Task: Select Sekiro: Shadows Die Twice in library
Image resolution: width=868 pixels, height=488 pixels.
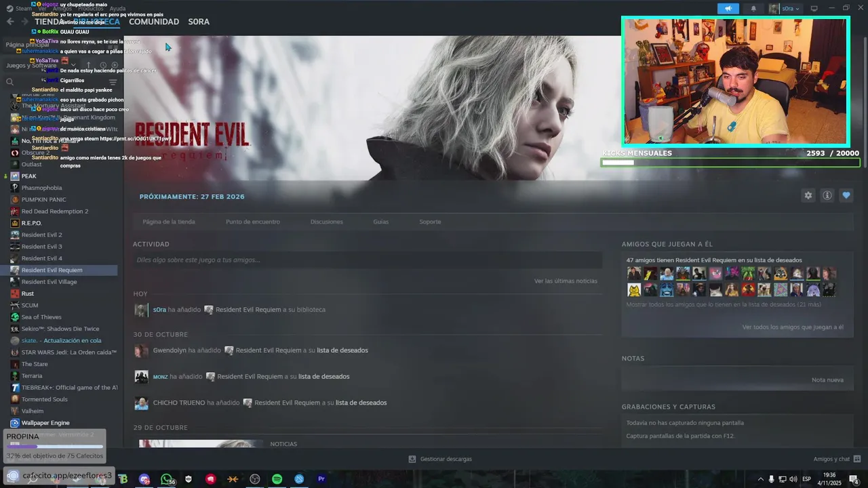Action: pyautogui.click(x=60, y=329)
